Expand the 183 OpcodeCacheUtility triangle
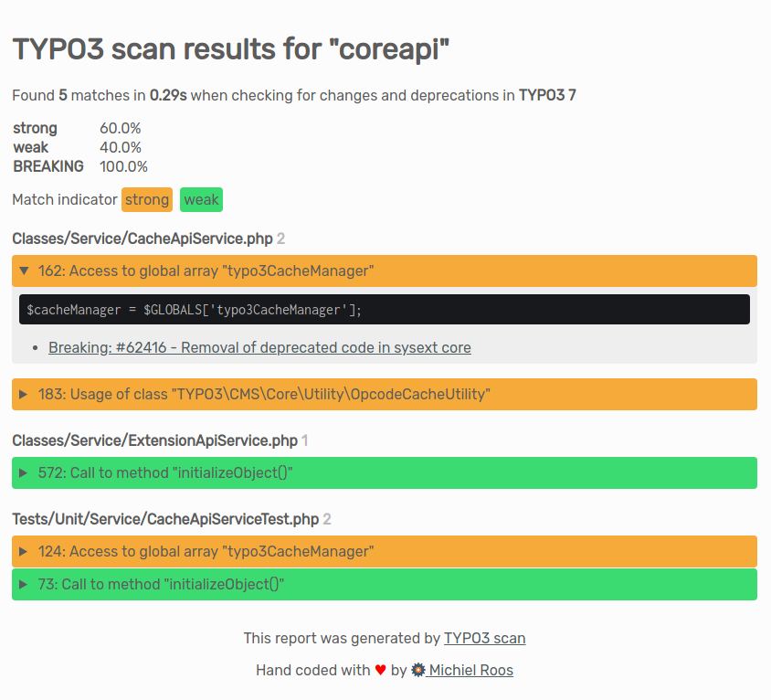This screenshot has width=771, height=700. click(x=23, y=394)
